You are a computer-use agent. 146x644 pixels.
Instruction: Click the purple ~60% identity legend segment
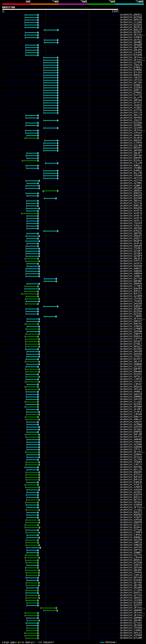tap(73, 4)
